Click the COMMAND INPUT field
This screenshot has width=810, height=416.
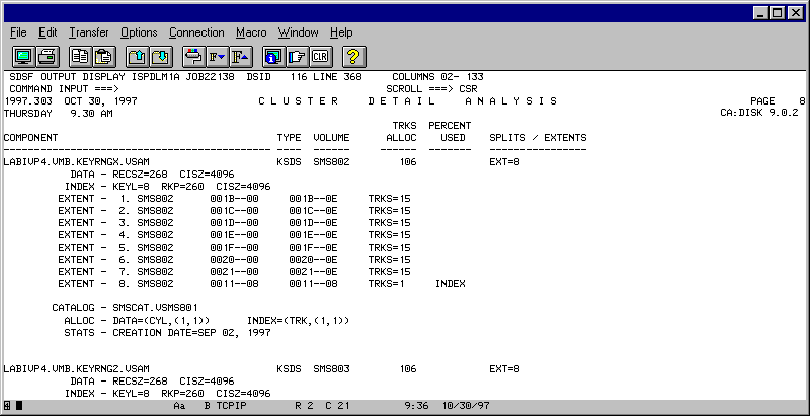pos(200,89)
